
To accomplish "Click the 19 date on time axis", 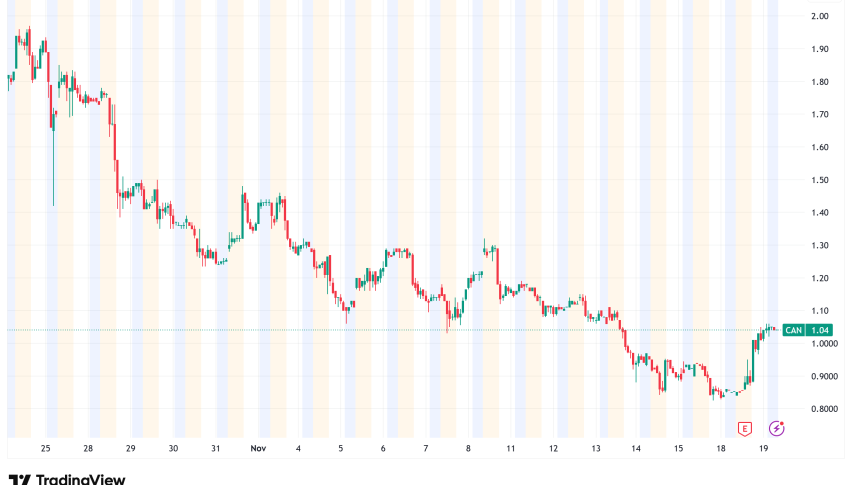I will pos(764,449).
